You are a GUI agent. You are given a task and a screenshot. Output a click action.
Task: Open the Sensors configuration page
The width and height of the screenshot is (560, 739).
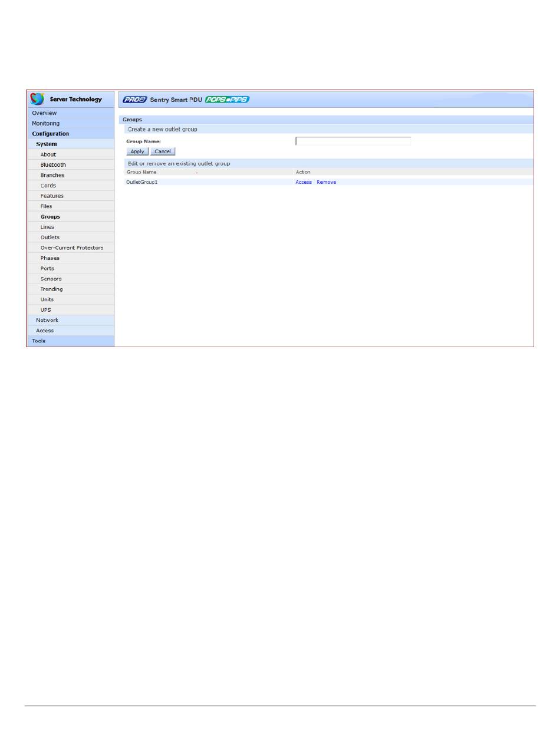(71, 279)
